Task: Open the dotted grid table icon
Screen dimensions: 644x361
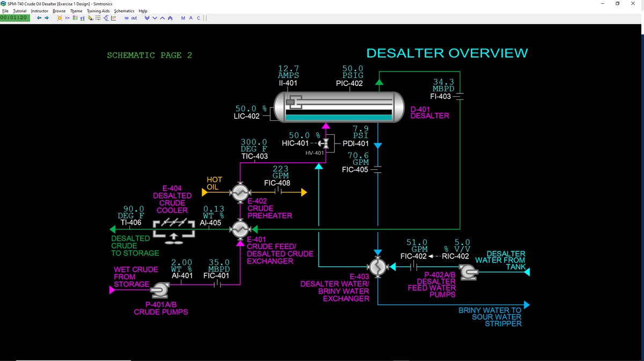Action: 98,18
